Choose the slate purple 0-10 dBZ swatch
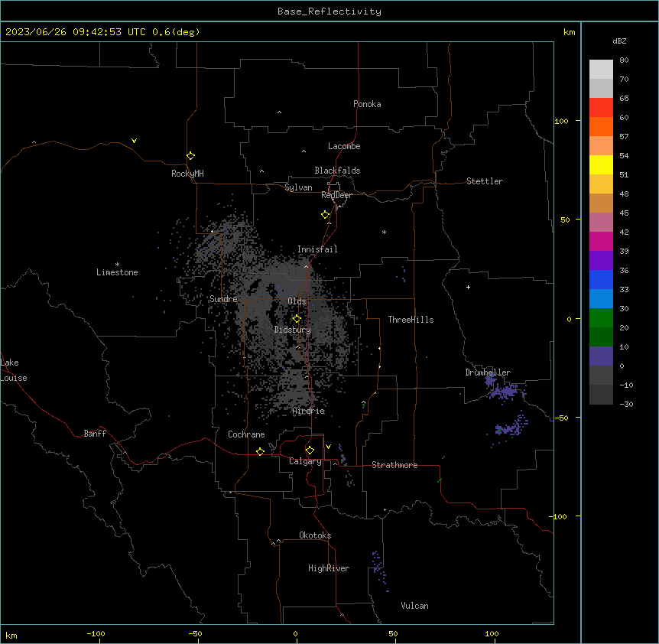This screenshot has width=659, height=644. 601,356
